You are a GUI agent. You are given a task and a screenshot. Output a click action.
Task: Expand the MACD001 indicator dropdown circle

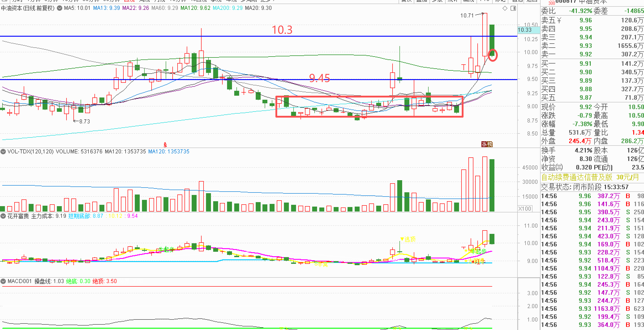[x=3, y=281]
